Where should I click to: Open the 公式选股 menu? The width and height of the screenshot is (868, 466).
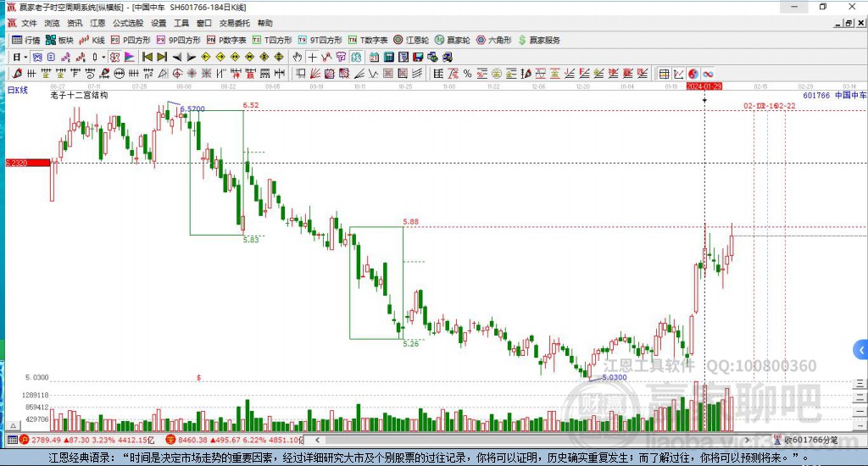[128, 23]
